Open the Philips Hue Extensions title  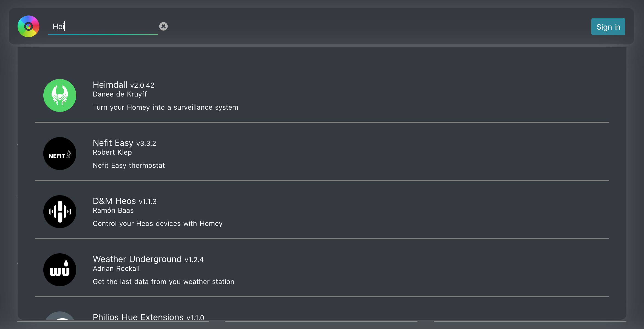tap(148, 317)
